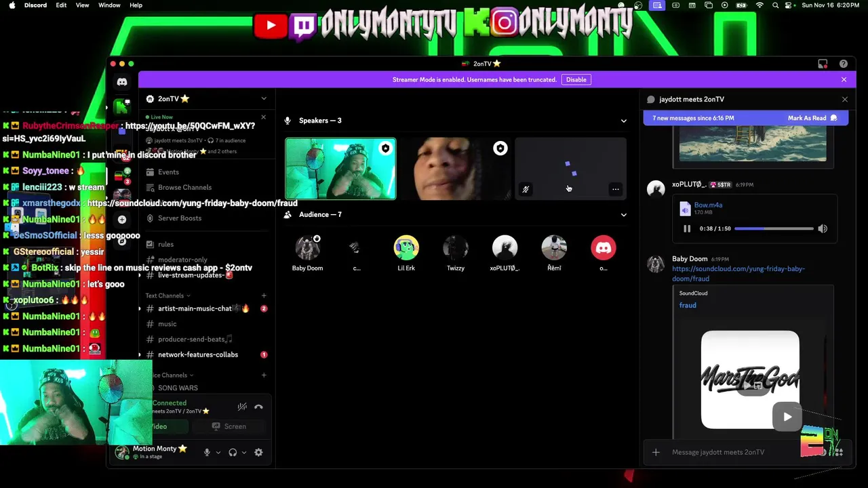
Task: Open the artist-main-music-chat channel
Action: [203, 308]
